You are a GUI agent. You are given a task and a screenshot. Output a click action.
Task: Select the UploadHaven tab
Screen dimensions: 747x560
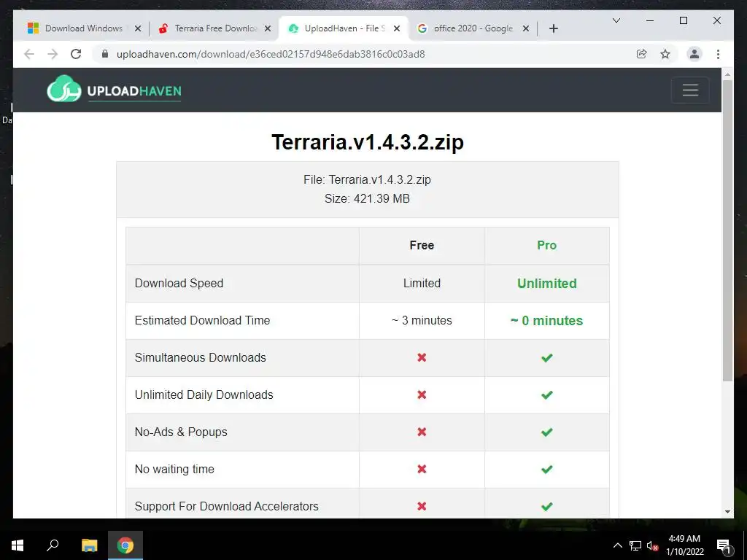pos(343,28)
